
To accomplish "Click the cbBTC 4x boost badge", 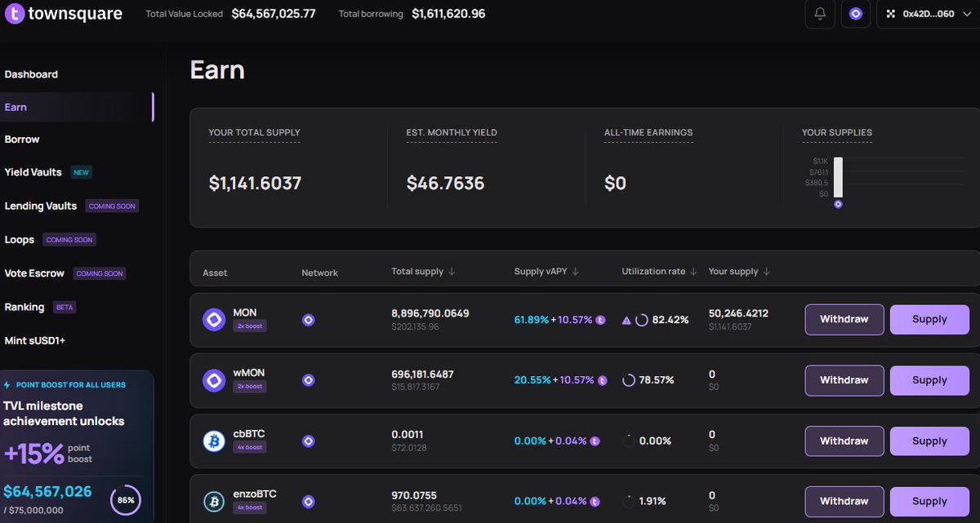I will point(249,447).
